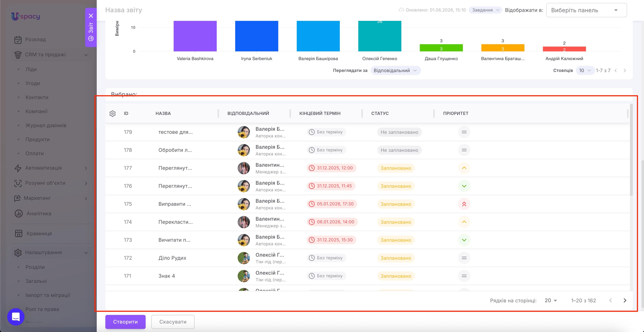Go to next table page arrow
This screenshot has width=644, height=332.
625,300
